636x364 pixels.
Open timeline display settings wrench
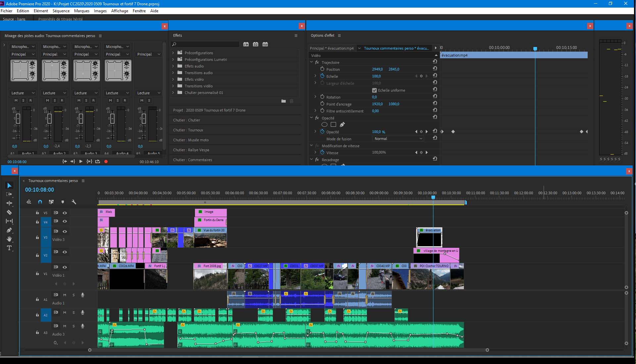pos(74,202)
